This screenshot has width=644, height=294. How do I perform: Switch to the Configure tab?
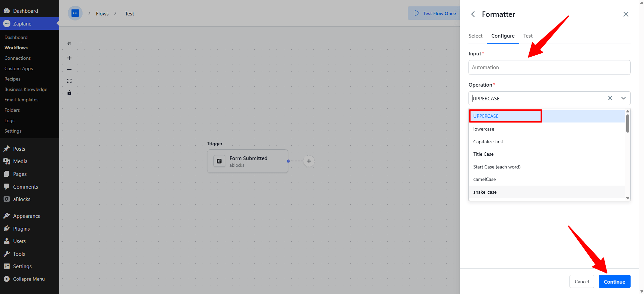pos(503,36)
